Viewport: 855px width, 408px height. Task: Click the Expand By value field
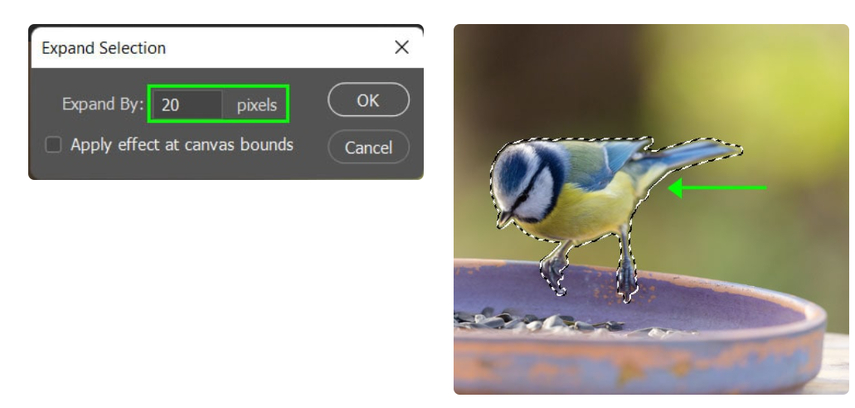pos(187,104)
